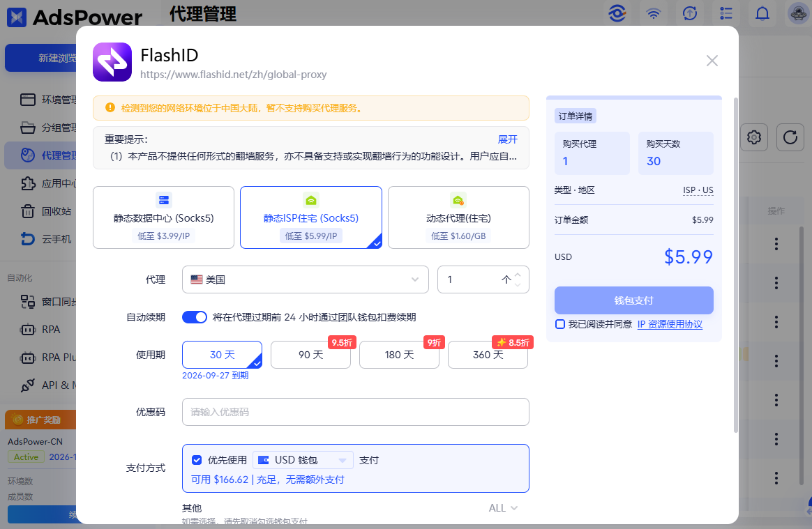Image resolution: width=812 pixels, height=529 pixels.
Task: Decrease the proxy quantity stepper
Action: pyautogui.click(x=518, y=284)
